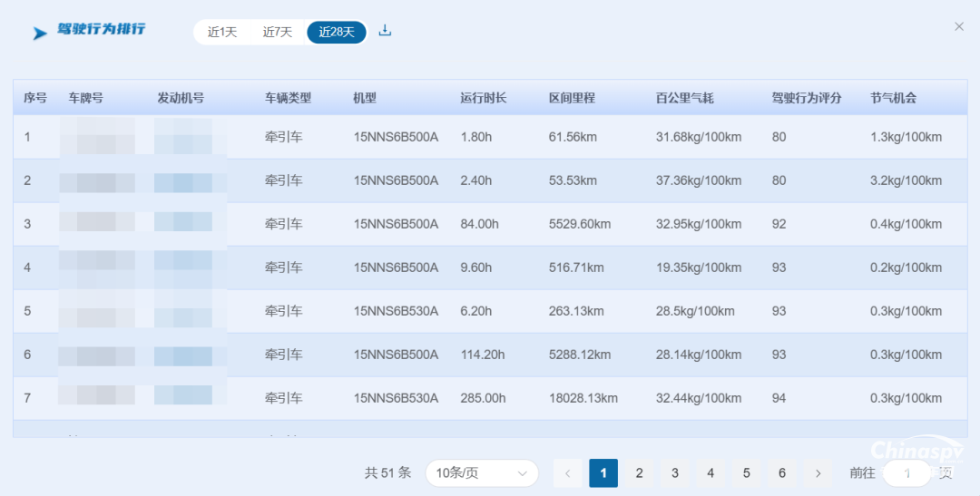
Task: Navigate to page 5
Action: point(746,473)
